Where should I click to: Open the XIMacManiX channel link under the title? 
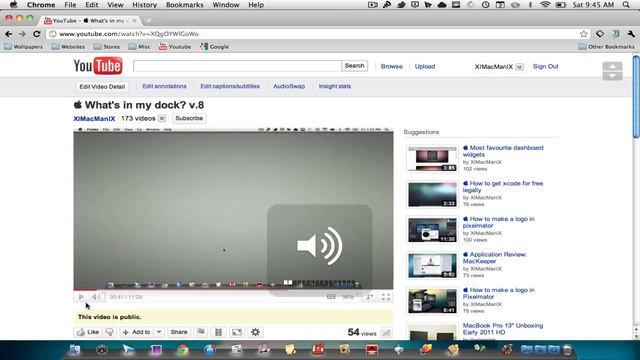[x=94, y=118]
